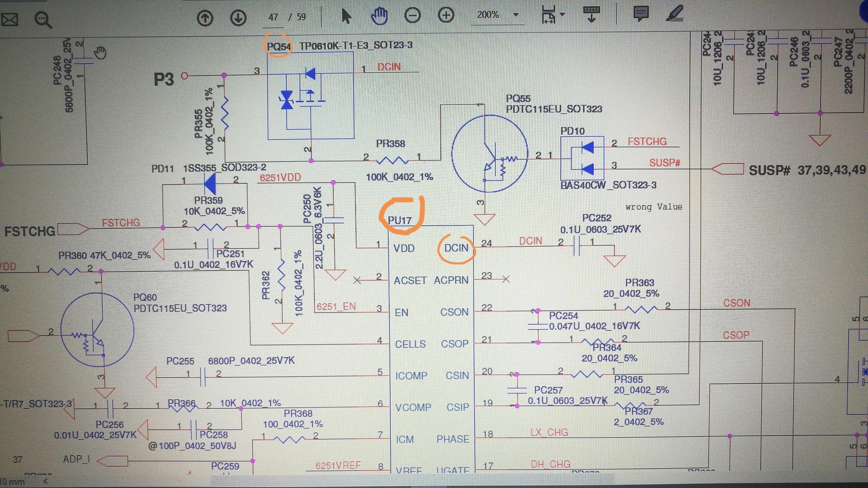
Task: Choose the arrow selection tool
Action: (x=346, y=16)
